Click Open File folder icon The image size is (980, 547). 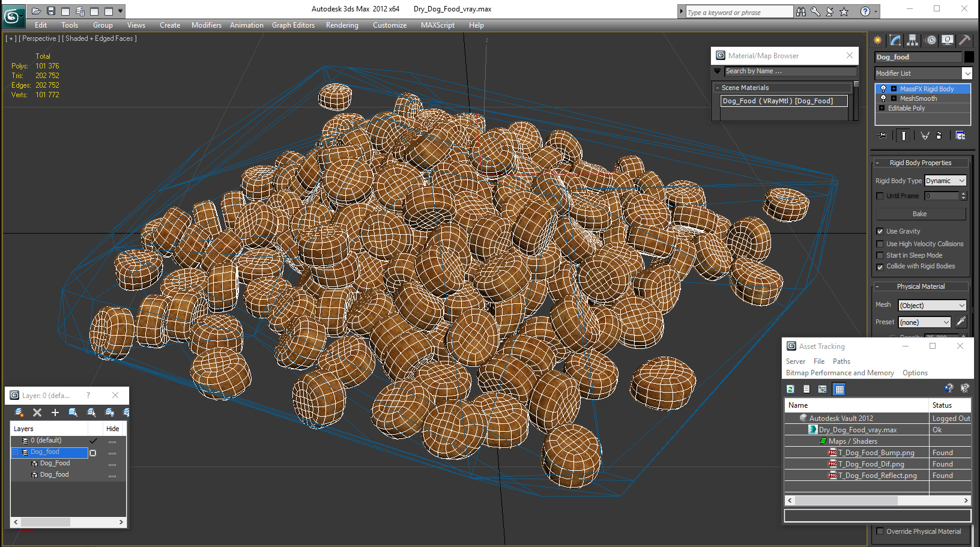pyautogui.click(x=37, y=11)
